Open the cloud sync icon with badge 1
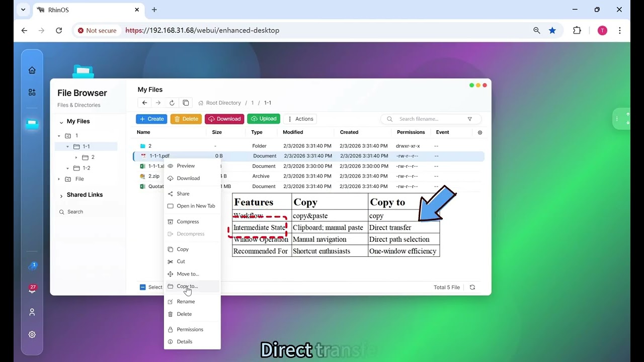This screenshot has height=362, width=644. point(32,267)
